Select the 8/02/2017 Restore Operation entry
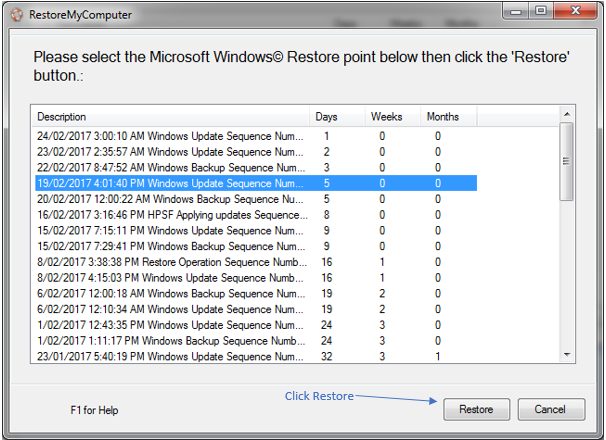This screenshot has height=440, width=606. click(256, 262)
